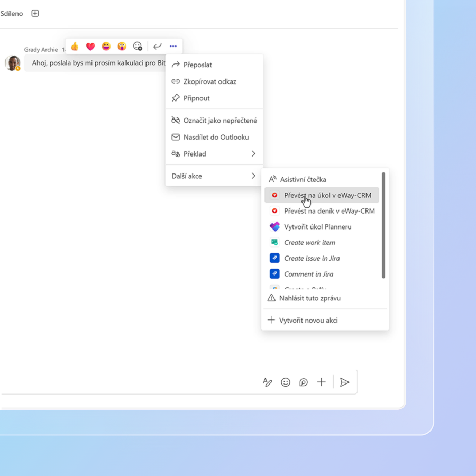Open more reactions picker icon
The width and height of the screenshot is (476, 476).
138,47
